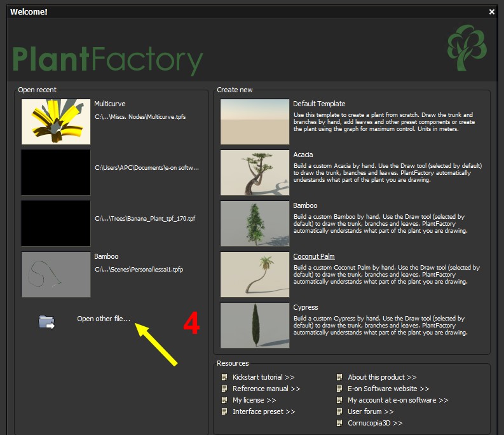Open the Reference manual >> link
The height and width of the screenshot is (435, 504).
click(x=266, y=389)
